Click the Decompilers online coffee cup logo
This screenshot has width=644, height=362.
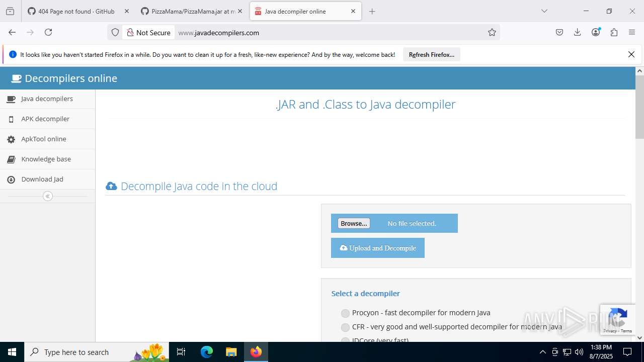coord(17,78)
